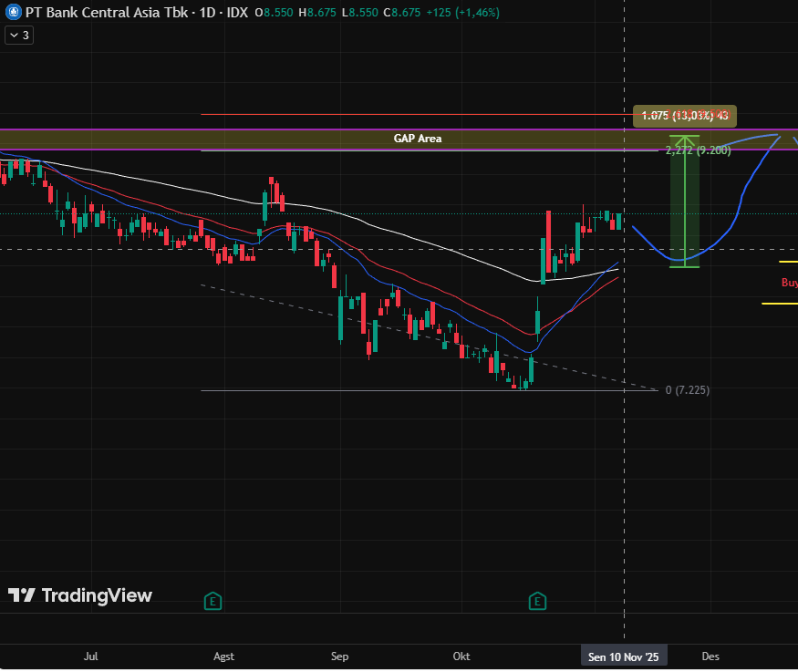Image resolution: width=798 pixels, height=672 pixels.
Task: Select the GAP Area label text
Action: coord(418,139)
